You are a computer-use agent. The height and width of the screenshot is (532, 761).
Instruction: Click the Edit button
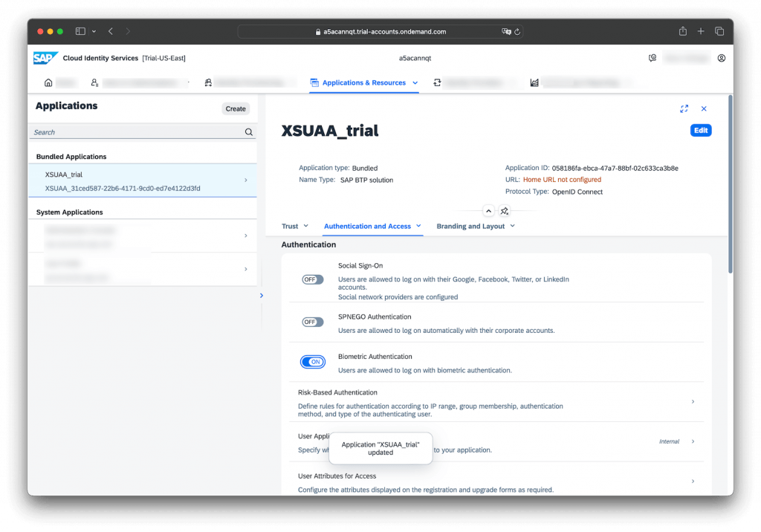(700, 130)
